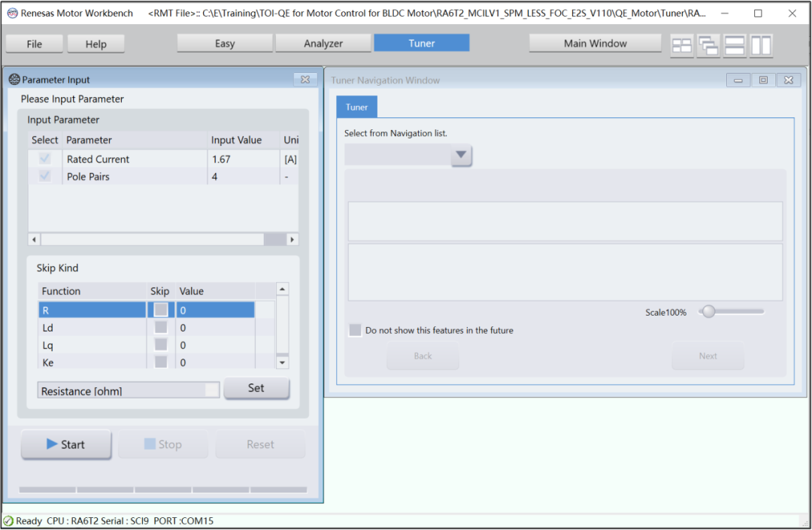Viewport: 812px width, 530px height.
Task: Adjust the Scale 100% slider
Action: pos(708,311)
